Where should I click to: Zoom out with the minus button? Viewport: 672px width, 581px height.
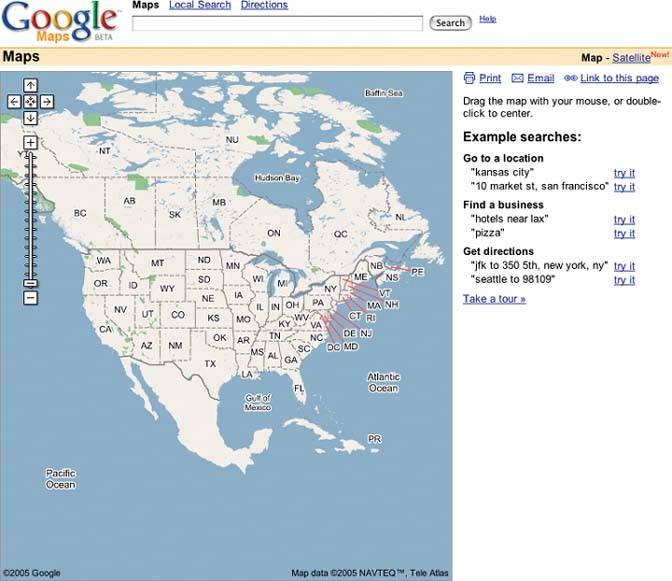[30, 297]
